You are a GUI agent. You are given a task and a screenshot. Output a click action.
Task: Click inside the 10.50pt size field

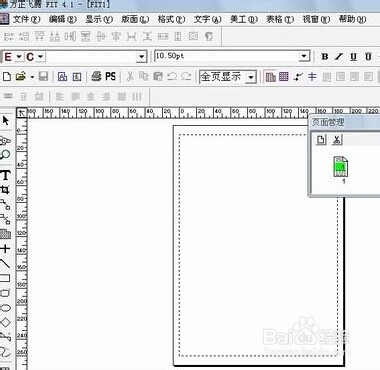pyautogui.click(x=227, y=56)
